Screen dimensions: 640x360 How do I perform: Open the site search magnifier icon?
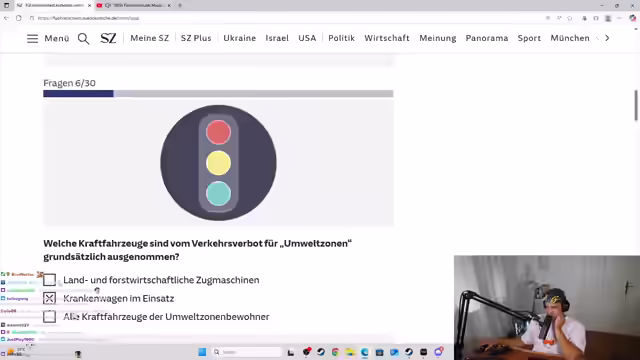[83, 38]
